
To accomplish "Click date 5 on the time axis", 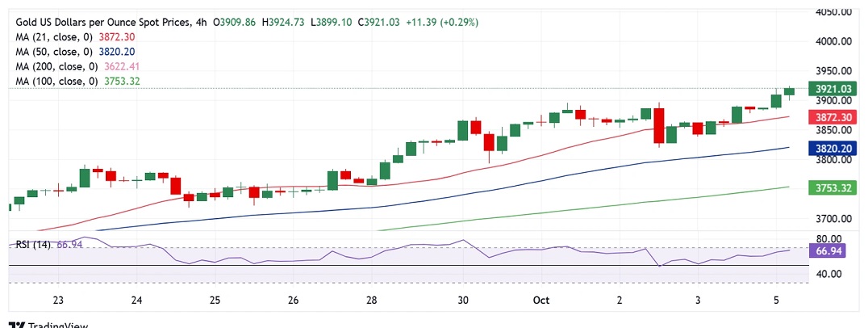I will 776,301.
